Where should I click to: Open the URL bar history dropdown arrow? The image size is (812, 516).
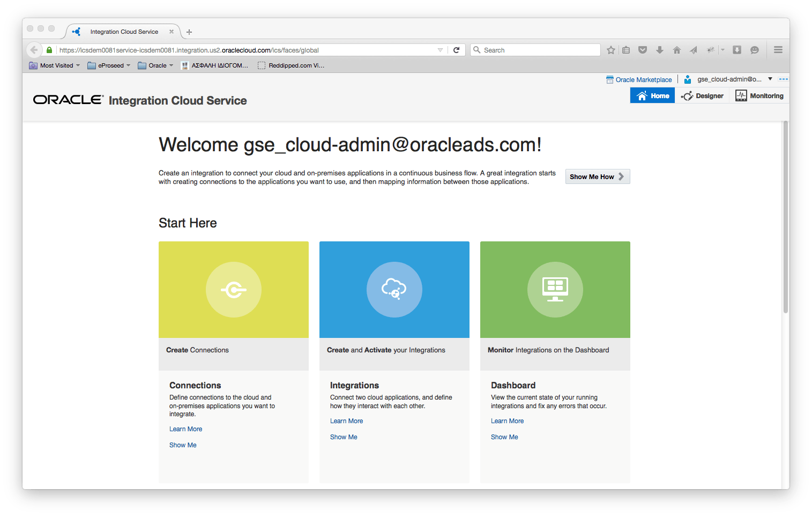point(441,50)
